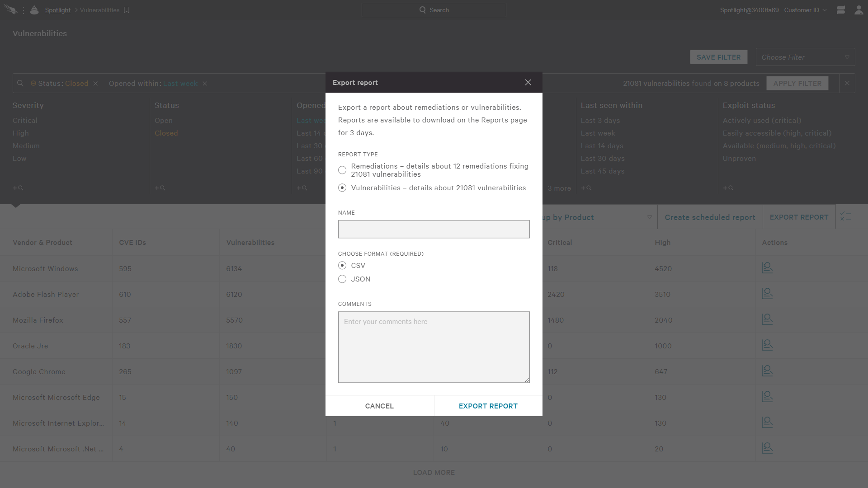
Task: Filter by Unproven exploit status
Action: 739,159
